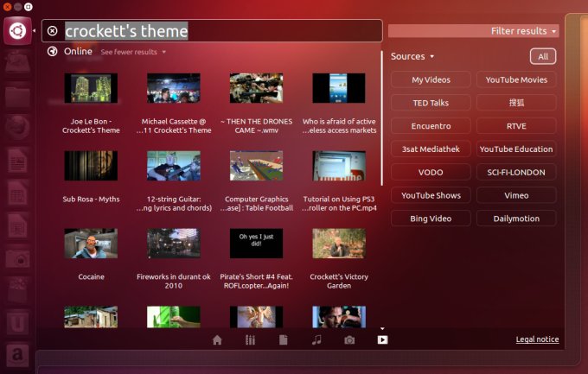The image size is (588, 374).
Task: Click the crockett's theme search field
Action: pyautogui.click(x=216, y=31)
